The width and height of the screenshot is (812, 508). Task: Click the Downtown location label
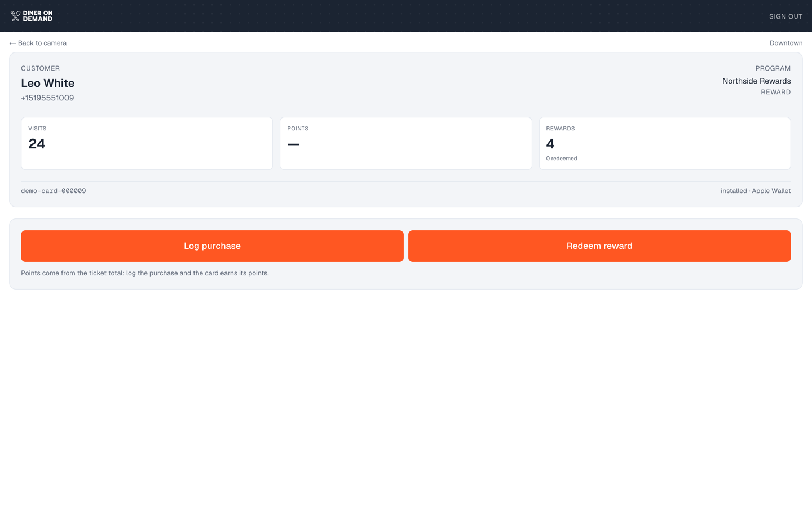click(x=786, y=43)
